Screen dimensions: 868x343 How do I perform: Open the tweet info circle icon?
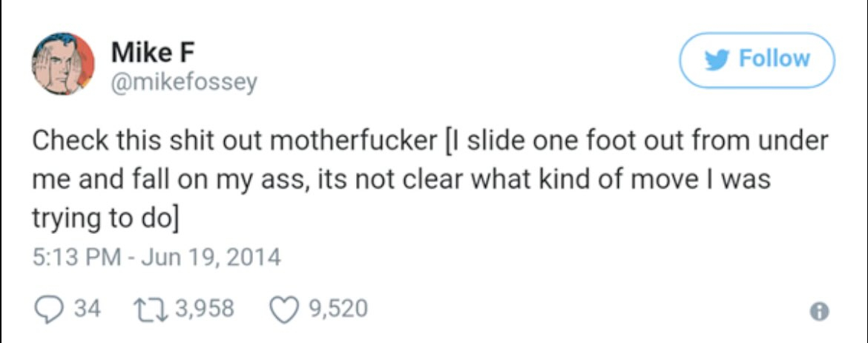(x=818, y=309)
